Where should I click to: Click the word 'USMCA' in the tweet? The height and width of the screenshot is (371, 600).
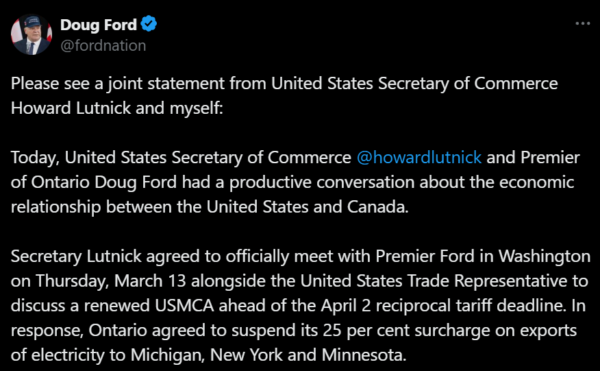[184, 306]
